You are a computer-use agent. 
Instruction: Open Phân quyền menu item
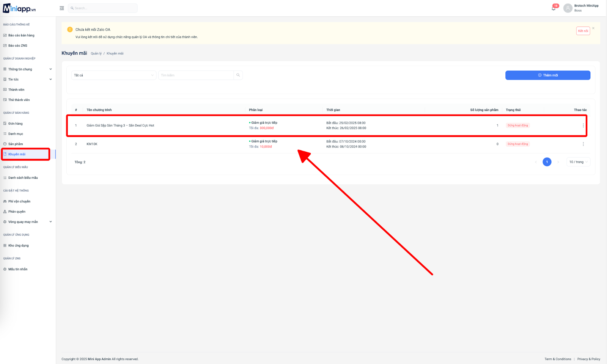[17, 212]
